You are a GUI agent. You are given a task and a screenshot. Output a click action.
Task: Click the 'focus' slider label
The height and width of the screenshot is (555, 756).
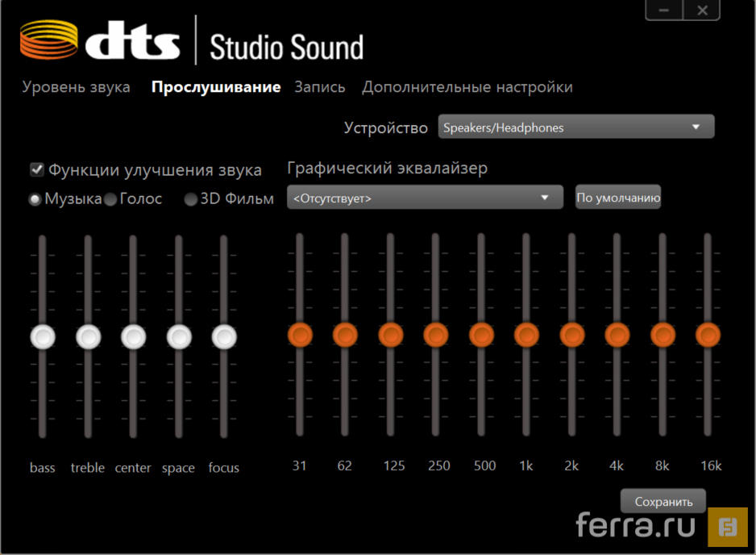(x=224, y=468)
